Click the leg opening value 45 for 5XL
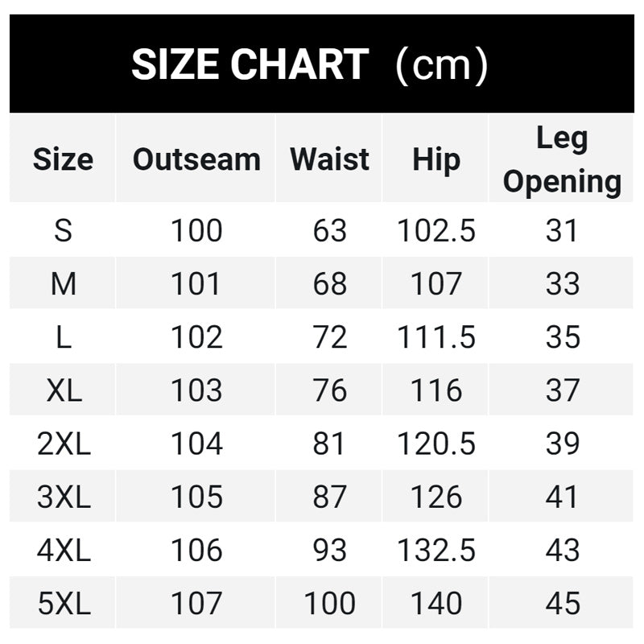This screenshot has width=644, height=644. (562, 603)
